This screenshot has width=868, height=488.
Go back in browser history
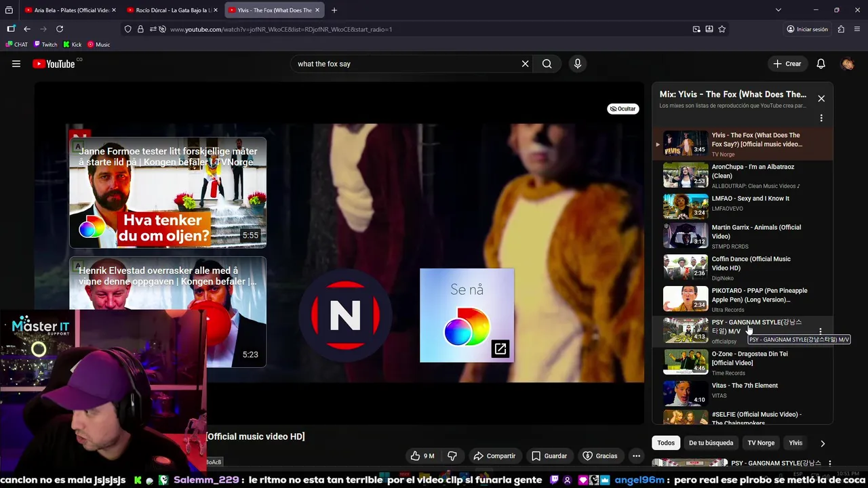[x=27, y=29]
